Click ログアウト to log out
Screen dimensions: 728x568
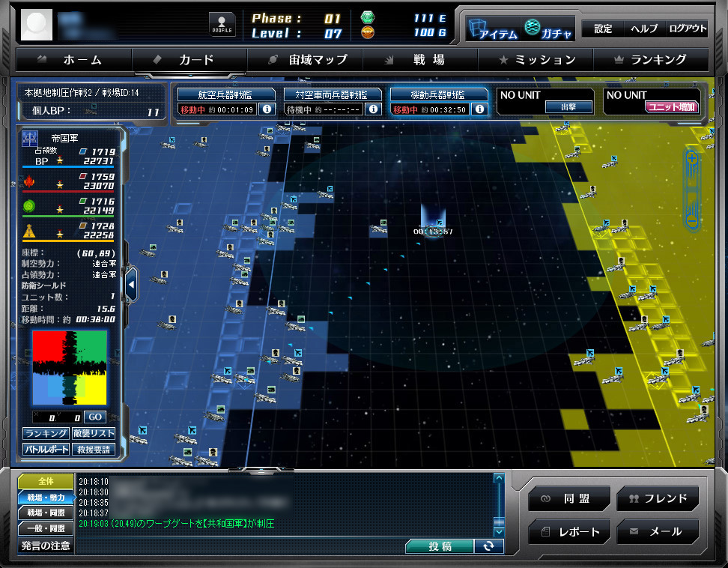tap(687, 28)
